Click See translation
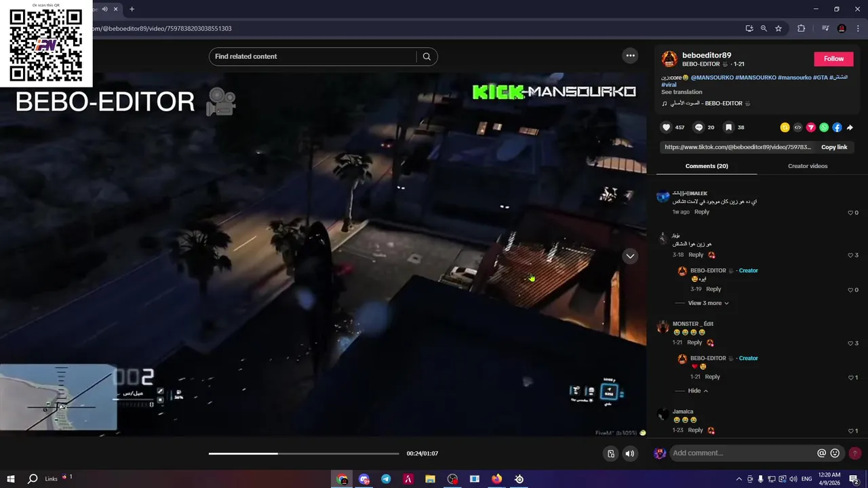Viewport: 868px width, 488px height. [682, 92]
